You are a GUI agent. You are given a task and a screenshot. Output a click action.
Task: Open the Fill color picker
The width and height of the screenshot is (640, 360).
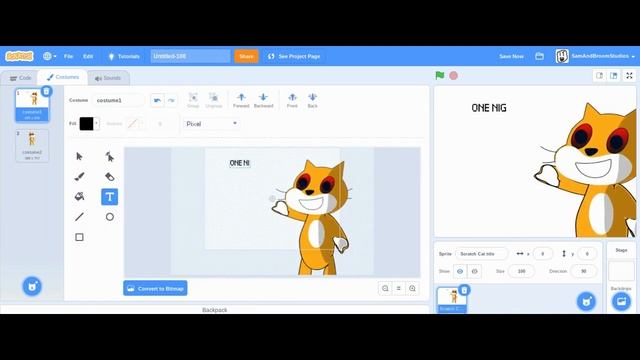pos(89,124)
